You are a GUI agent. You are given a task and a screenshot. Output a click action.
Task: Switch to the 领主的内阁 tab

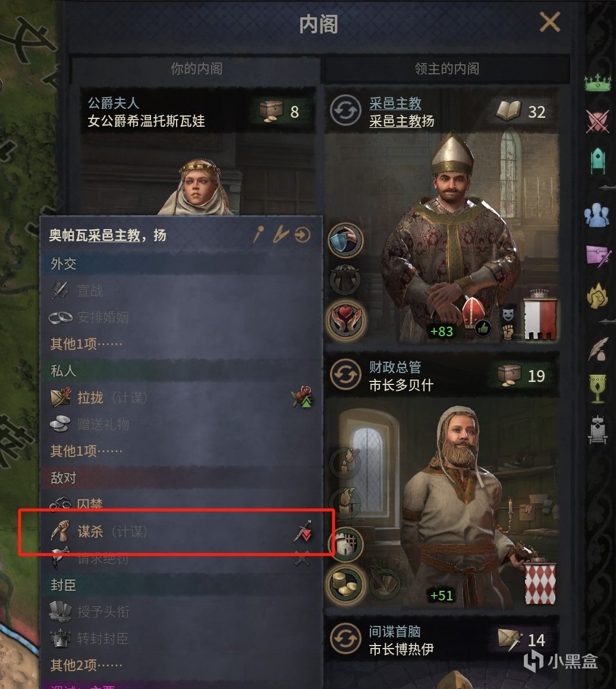pos(447,68)
